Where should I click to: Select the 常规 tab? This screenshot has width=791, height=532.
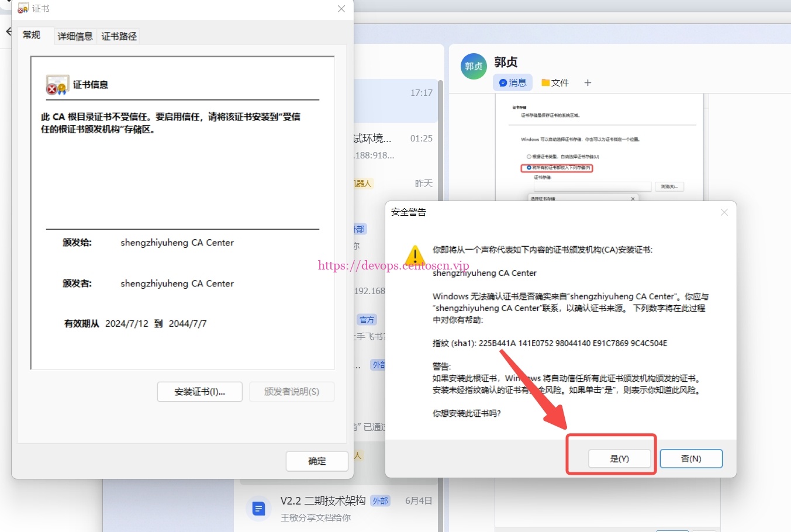tap(32, 35)
